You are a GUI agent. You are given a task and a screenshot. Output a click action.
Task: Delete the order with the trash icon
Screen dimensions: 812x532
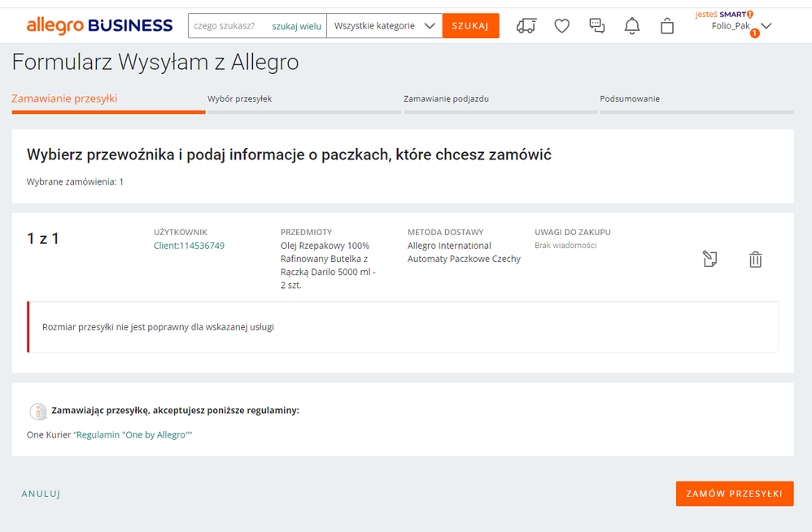pyautogui.click(x=756, y=259)
